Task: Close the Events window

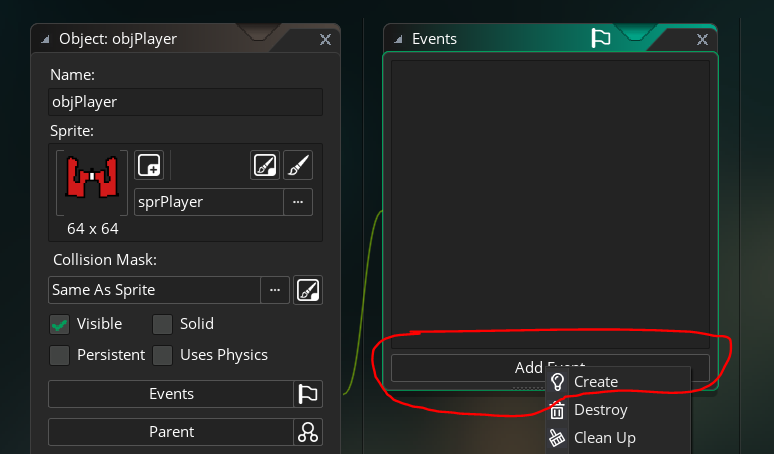Action: click(702, 39)
